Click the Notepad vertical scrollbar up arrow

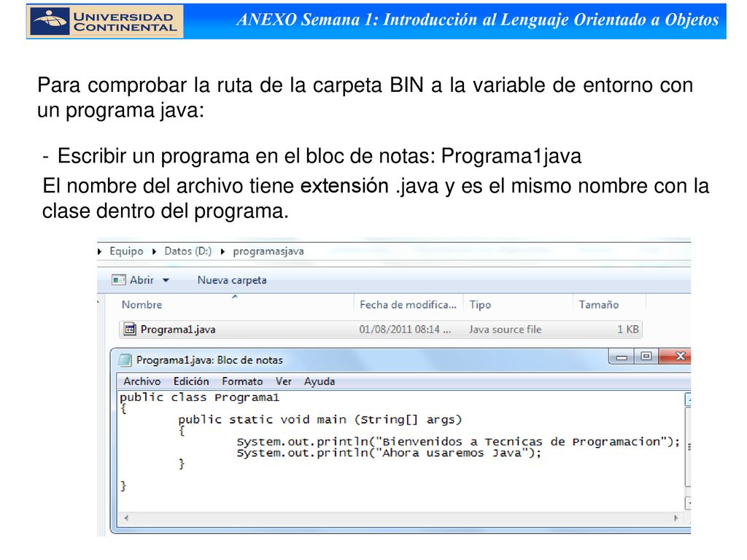click(687, 399)
